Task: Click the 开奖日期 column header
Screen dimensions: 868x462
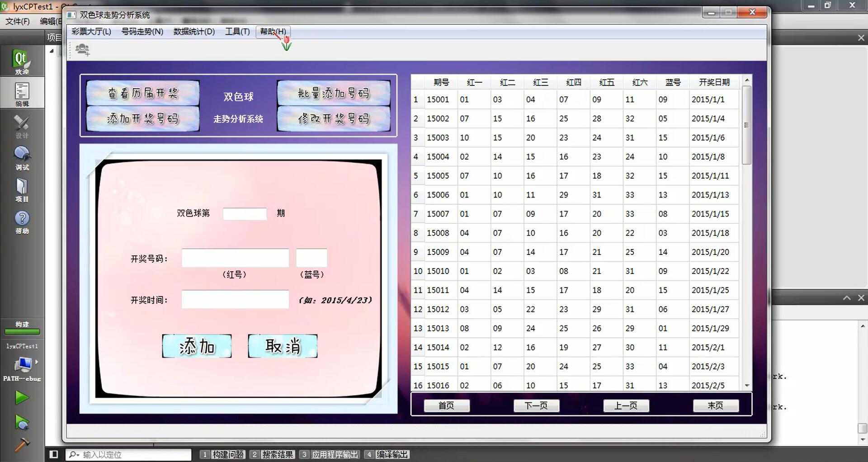Action: (x=714, y=82)
